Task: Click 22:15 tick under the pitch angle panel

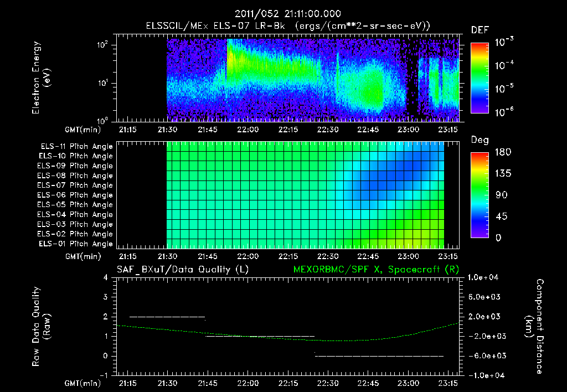Action: click(x=288, y=256)
